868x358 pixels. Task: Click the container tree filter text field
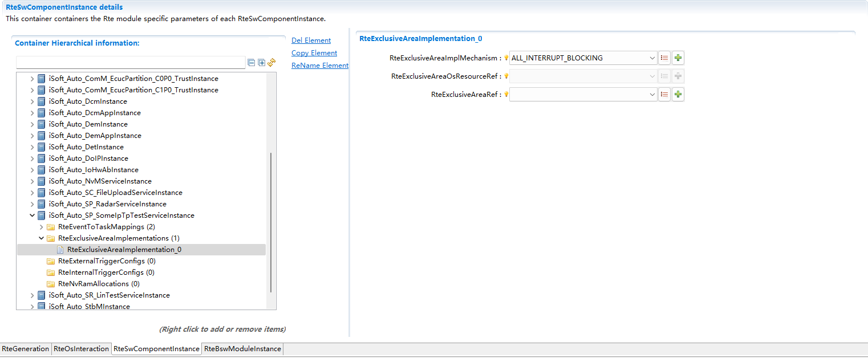[131, 63]
